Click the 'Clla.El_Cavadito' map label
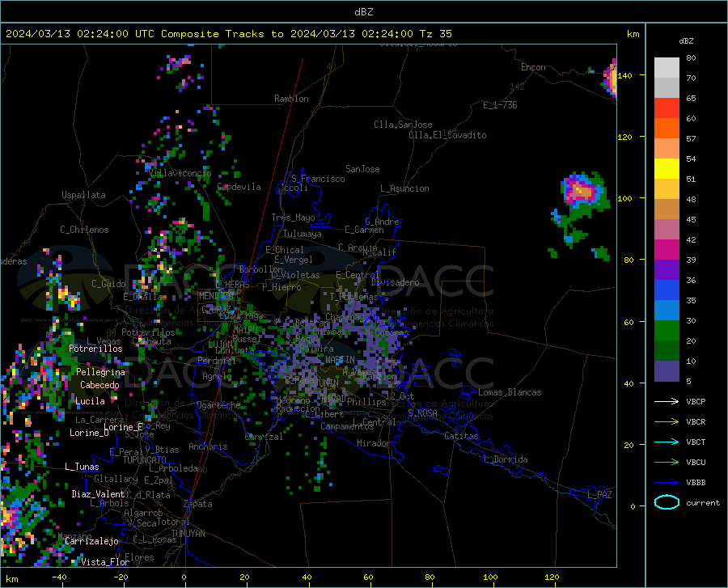728x588 pixels. pyautogui.click(x=447, y=135)
